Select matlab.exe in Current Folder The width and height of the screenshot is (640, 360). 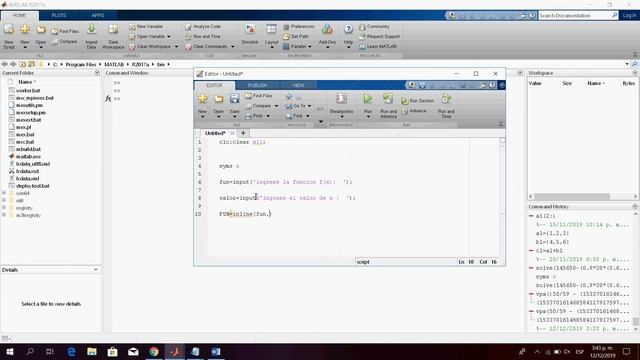[28, 157]
